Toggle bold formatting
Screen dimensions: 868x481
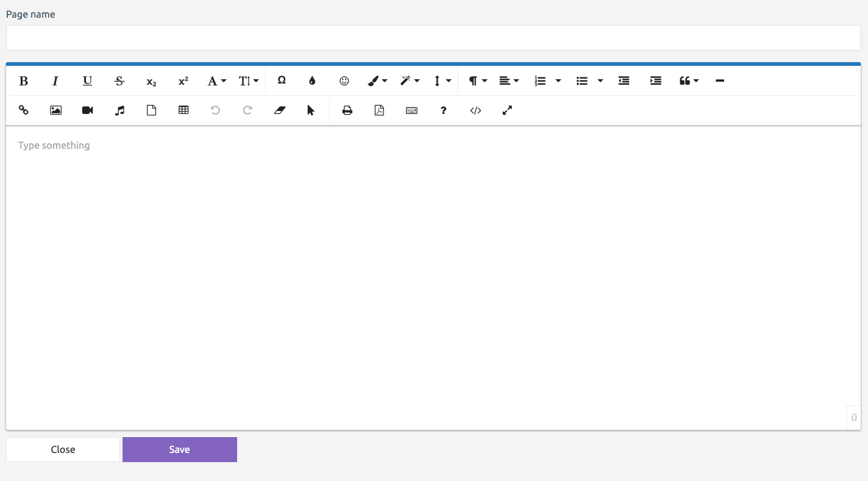(24, 81)
